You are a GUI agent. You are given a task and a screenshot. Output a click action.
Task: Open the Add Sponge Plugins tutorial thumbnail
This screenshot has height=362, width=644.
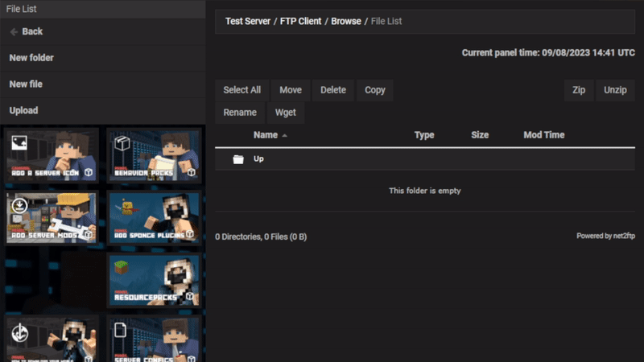pyautogui.click(x=153, y=217)
